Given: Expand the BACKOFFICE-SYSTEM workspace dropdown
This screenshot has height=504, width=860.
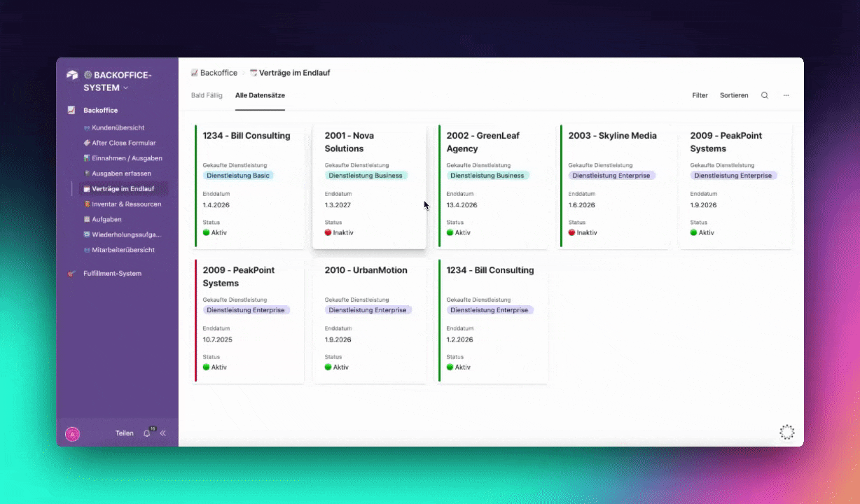Looking at the screenshot, I should tap(126, 88).
